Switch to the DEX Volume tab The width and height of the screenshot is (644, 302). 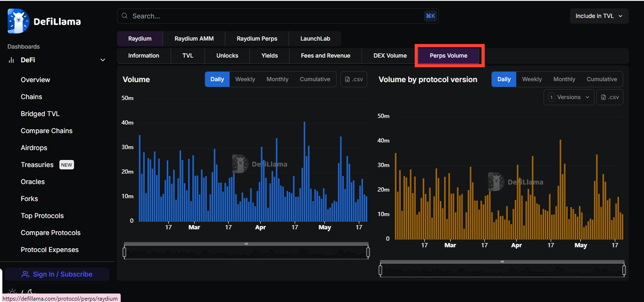[x=390, y=56]
